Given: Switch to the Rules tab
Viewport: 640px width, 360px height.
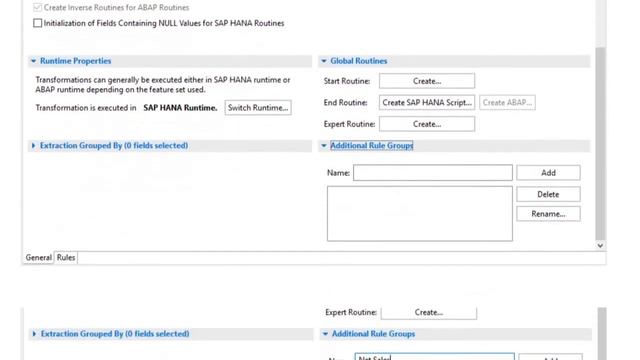Looking at the screenshot, I should [66, 258].
